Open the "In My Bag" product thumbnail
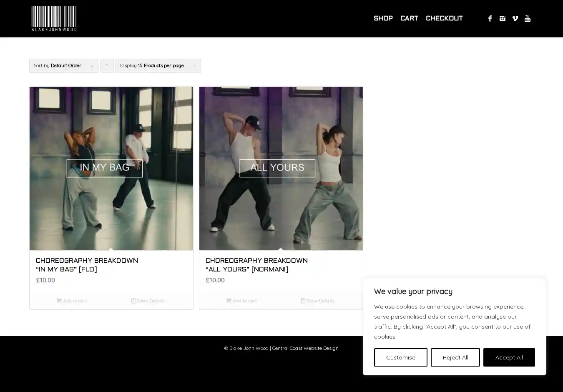 (x=111, y=168)
